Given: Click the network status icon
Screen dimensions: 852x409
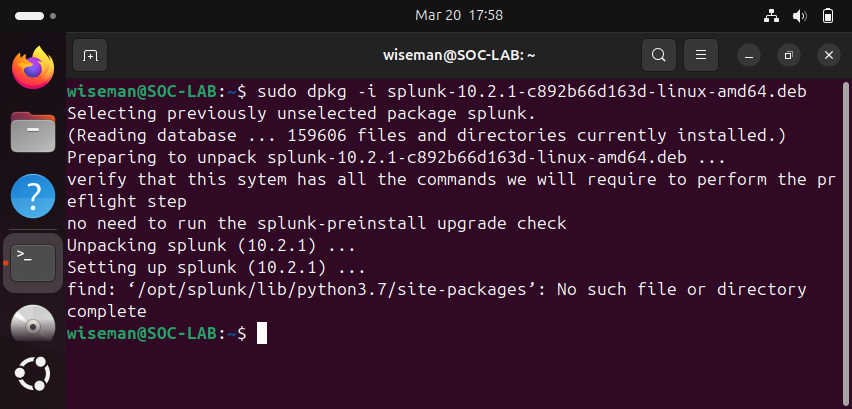Looking at the screenshot, I should [x=772, y=16].
